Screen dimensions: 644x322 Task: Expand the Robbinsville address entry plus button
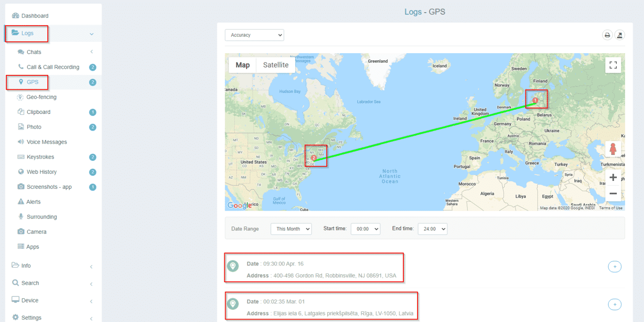615,266
